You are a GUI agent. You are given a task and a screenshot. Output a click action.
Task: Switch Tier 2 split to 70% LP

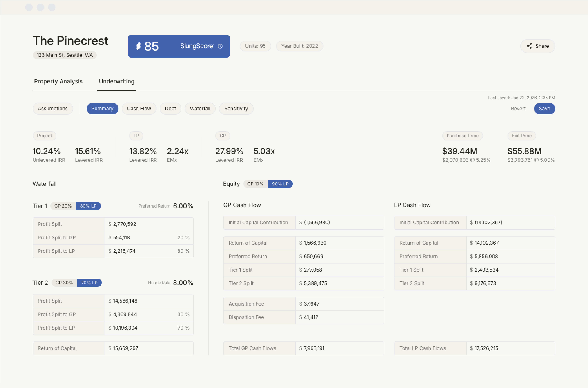point(90,283)
